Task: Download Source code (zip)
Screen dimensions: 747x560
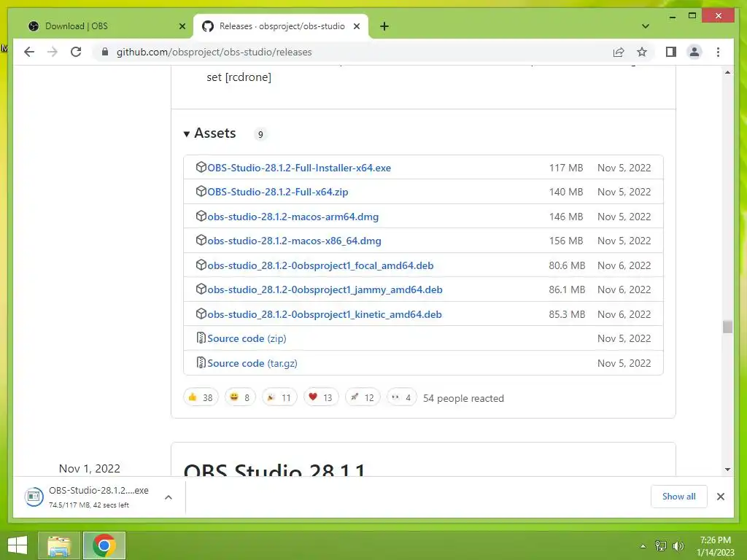Action: tap(247, 338)
